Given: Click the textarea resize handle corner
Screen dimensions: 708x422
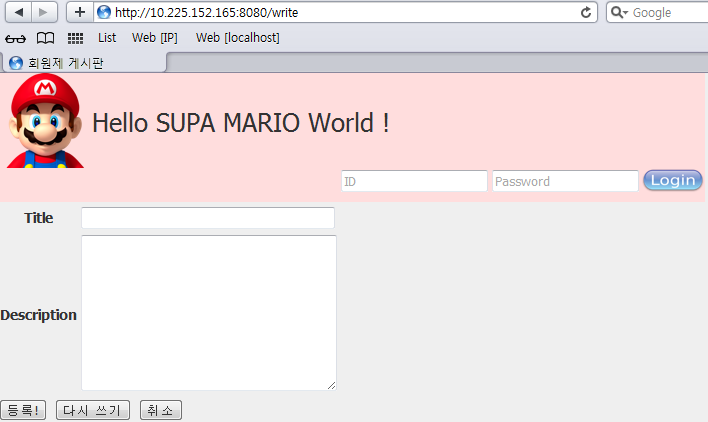Looking at the screenshot, I should pyautogui.click(x=331, y=385).
